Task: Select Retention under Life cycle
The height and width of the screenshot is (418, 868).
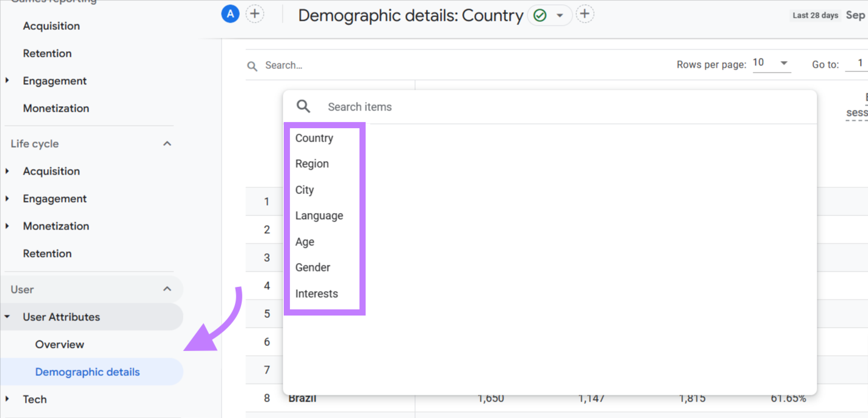Action: tap(47, 253)
